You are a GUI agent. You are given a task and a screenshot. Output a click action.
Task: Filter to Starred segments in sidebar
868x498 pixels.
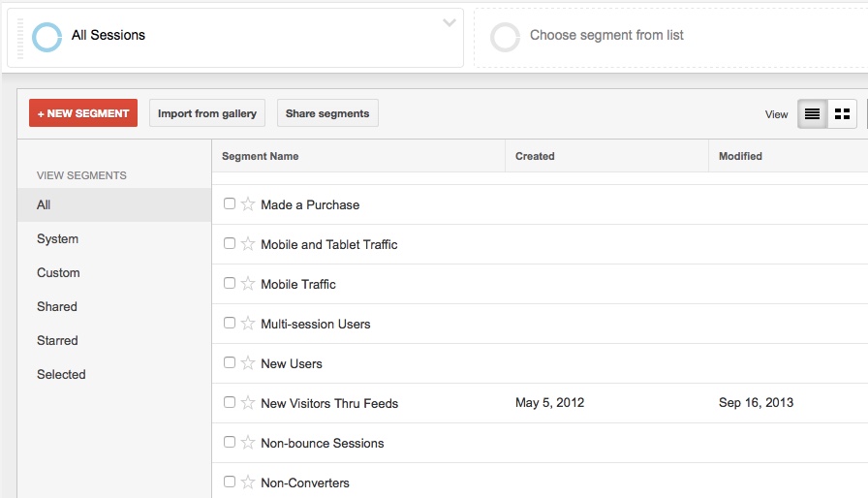[x=57, y=341]
